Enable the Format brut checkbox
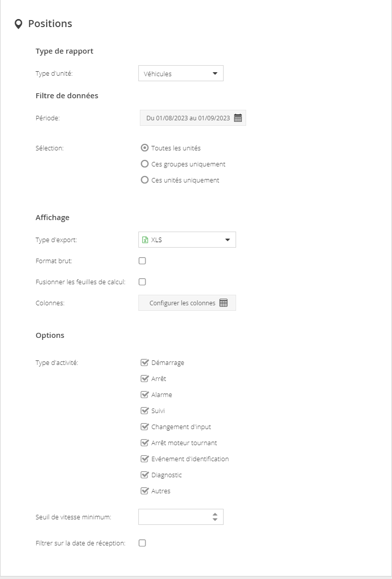 [142, 261]
